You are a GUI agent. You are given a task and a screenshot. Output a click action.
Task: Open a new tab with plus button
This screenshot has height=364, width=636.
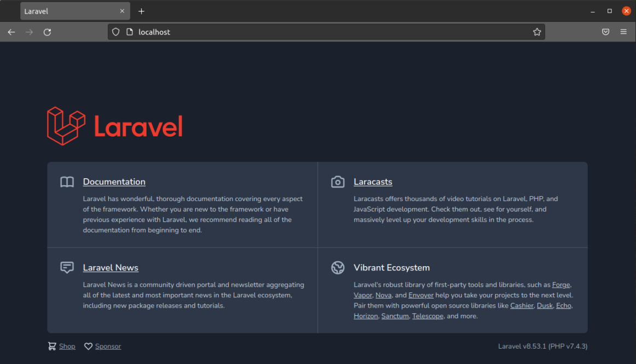click(x=141, y=11)
